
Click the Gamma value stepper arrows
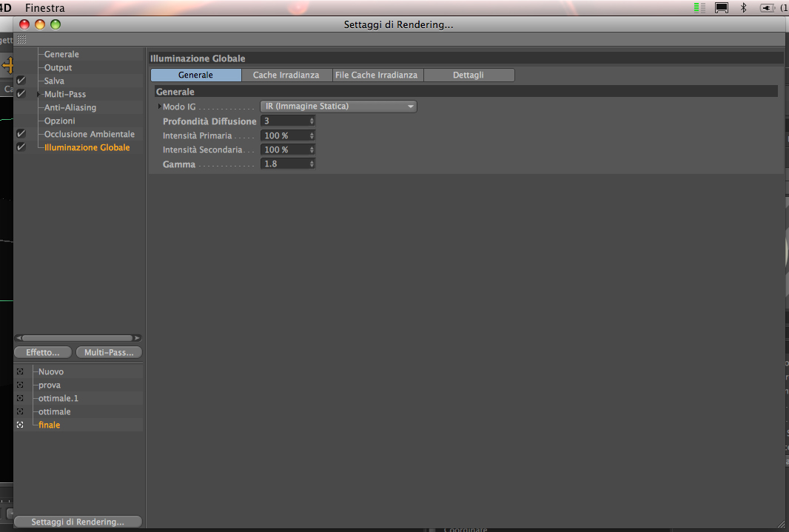[312, 164]
